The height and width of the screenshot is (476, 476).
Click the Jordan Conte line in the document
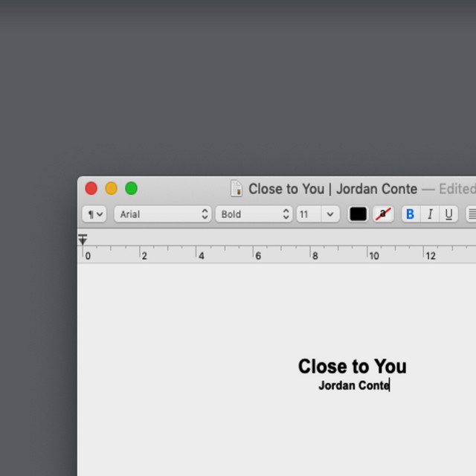point(354,385)
